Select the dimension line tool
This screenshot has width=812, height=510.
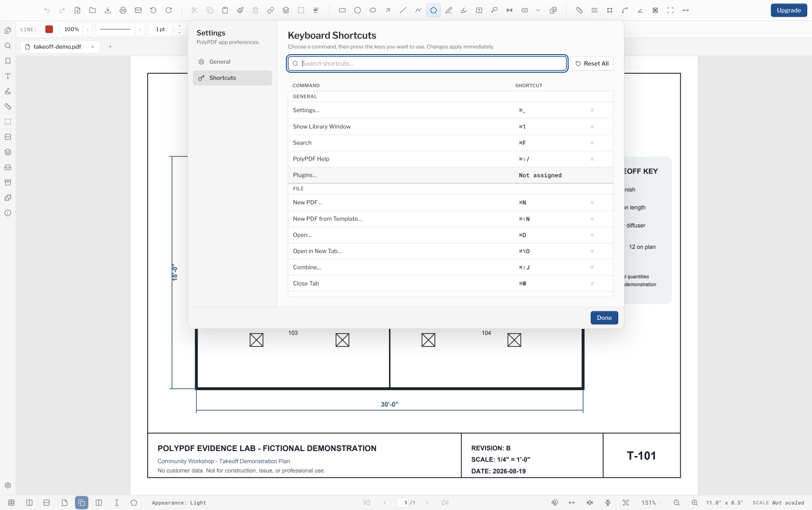510,10
